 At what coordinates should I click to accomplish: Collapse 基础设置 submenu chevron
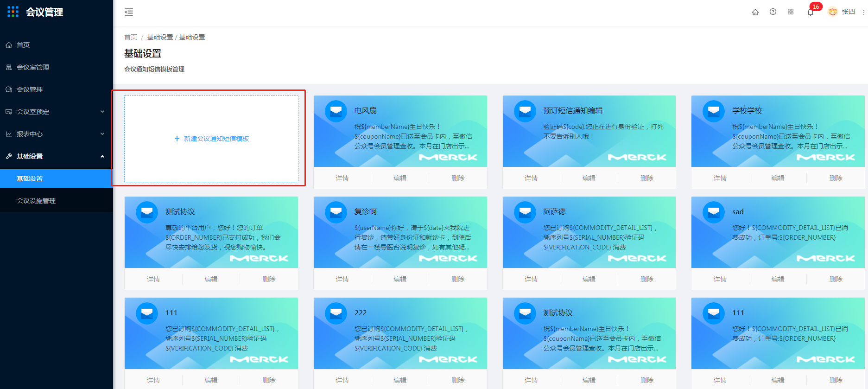[x=102, y=156]
